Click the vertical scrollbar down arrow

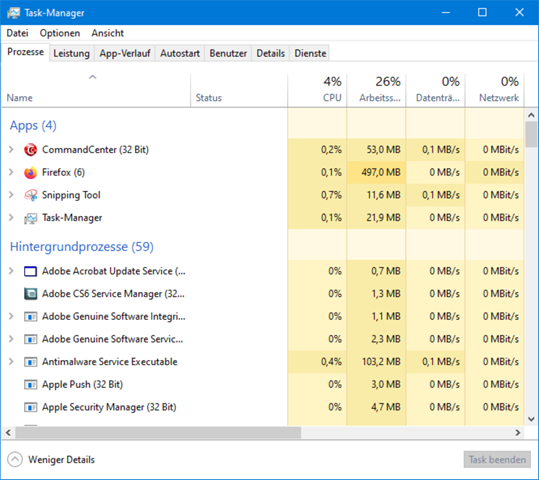(x=531, y=419)
